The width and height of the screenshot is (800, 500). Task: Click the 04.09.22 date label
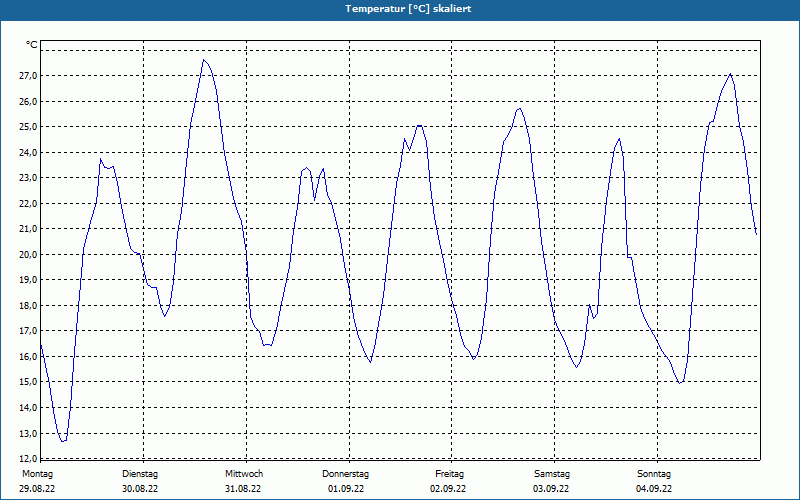[654, 489]
